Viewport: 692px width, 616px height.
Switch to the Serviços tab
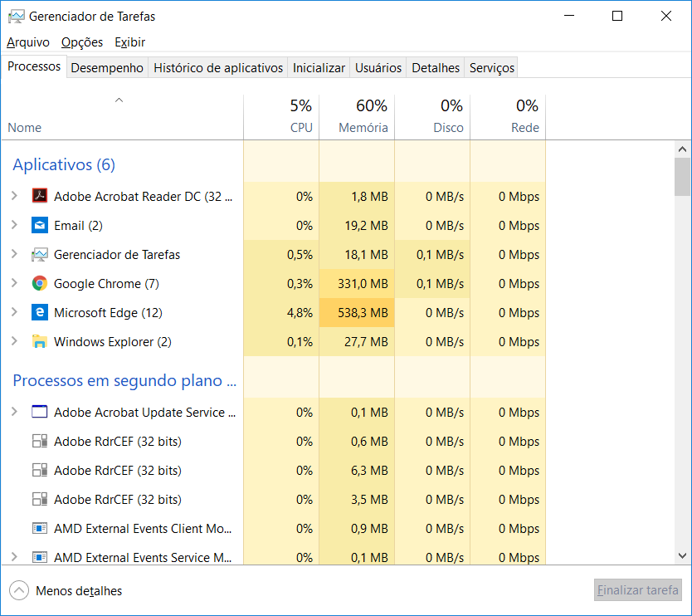492,67
